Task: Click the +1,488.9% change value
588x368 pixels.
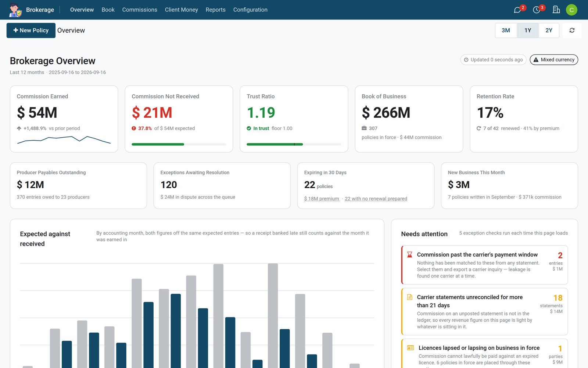Action: click(x=35, y=128)
